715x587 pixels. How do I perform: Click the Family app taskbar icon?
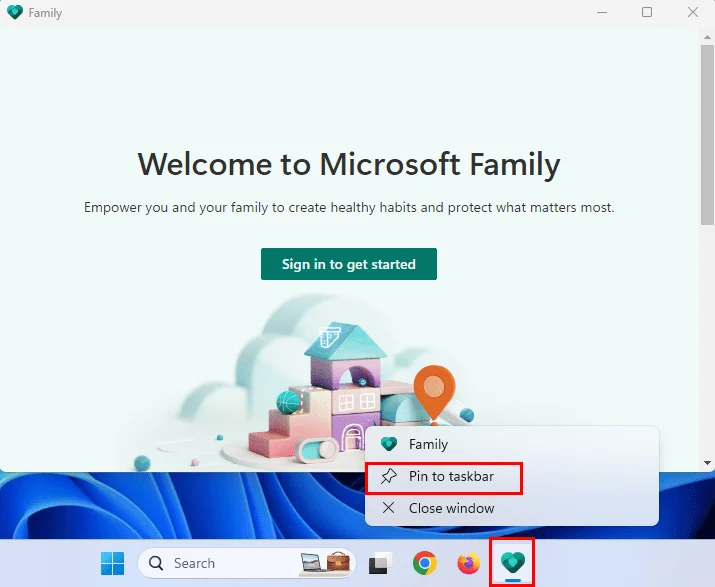513,563
